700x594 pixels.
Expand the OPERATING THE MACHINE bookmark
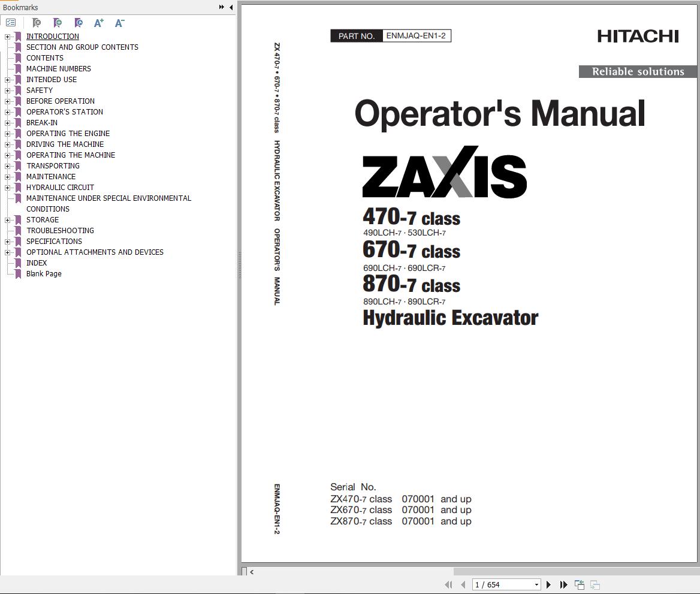(7, 155)
